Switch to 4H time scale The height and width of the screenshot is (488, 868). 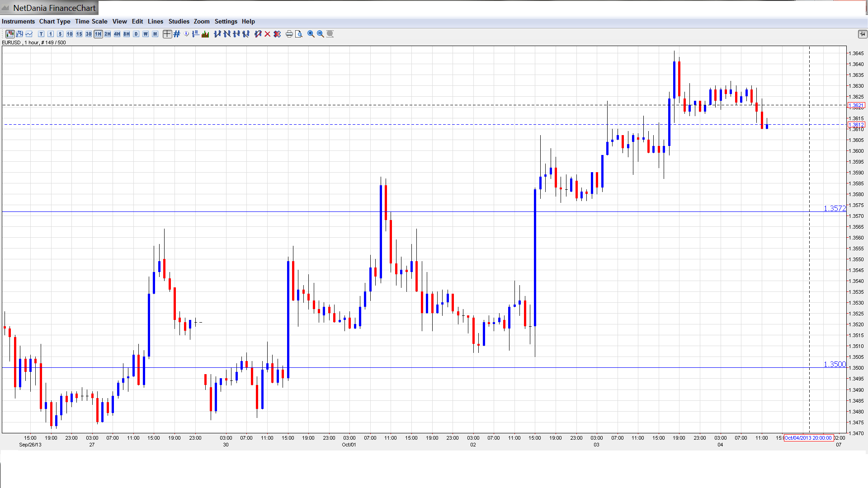[117, 34]
